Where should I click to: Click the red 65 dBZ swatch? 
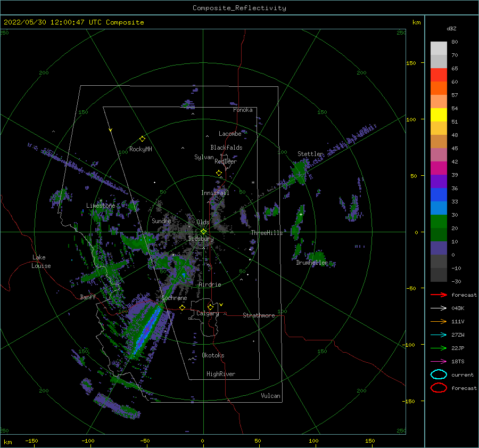439,75
